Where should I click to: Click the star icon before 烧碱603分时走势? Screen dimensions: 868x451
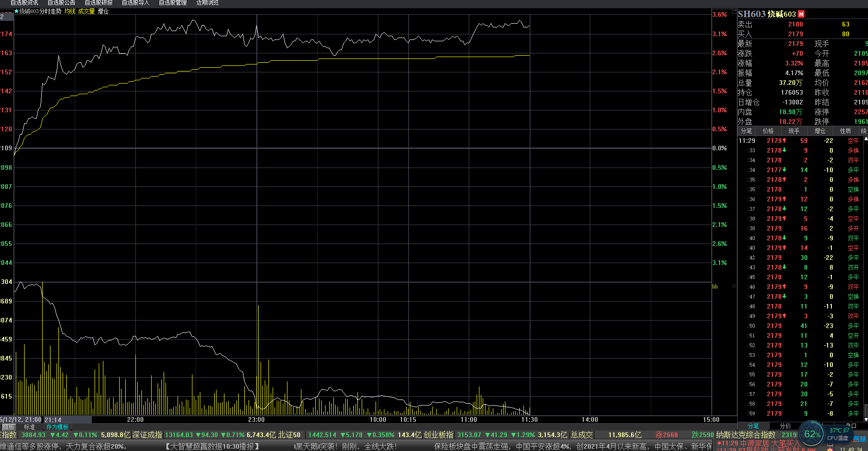(17, 11)
